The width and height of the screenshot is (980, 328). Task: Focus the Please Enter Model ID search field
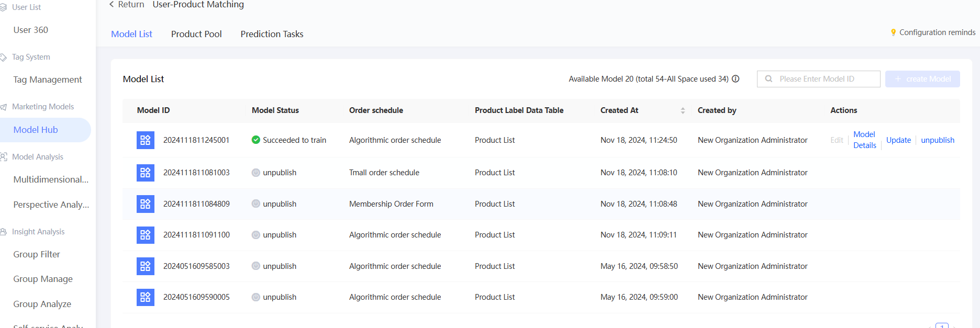[x=818, y=79]
